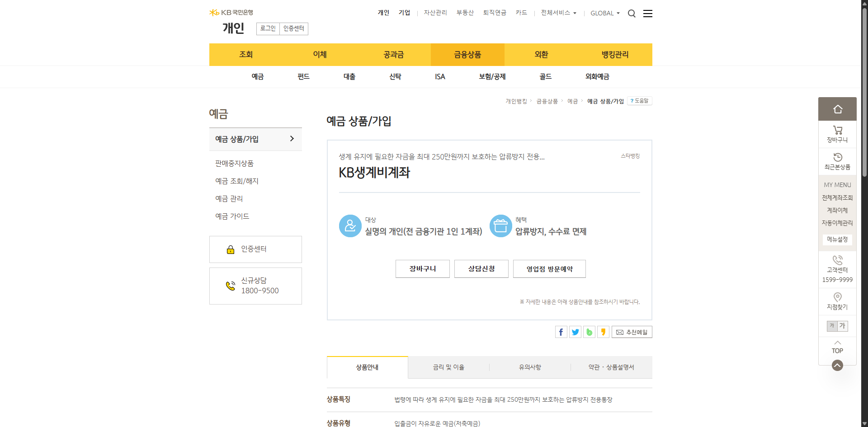The height and width of the screenshot is (427, 868).
Task: Share via Naver Band icon
Action: pos(589,332)
